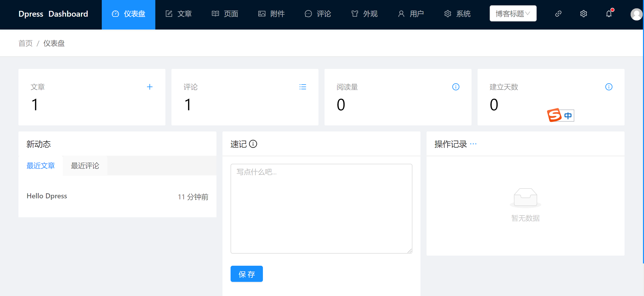This screenshot has height=296, width=644.
Task: Select the 最近文章 tab
Action: click(x=41, y=166)
